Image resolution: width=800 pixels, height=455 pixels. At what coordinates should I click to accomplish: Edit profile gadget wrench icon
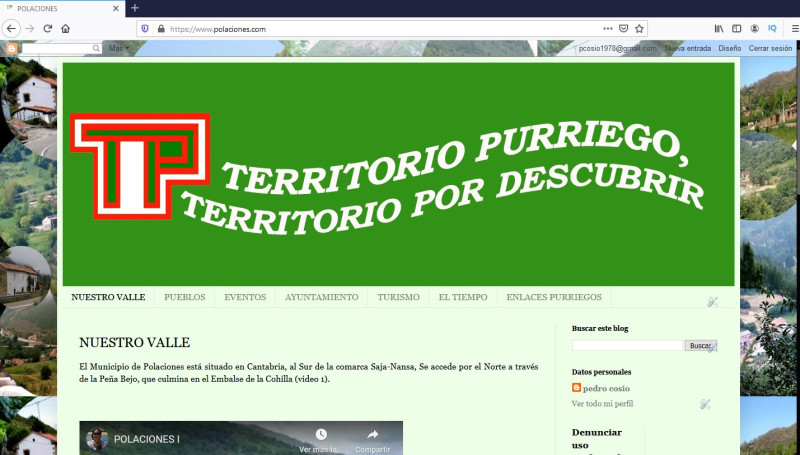point(705,405)
